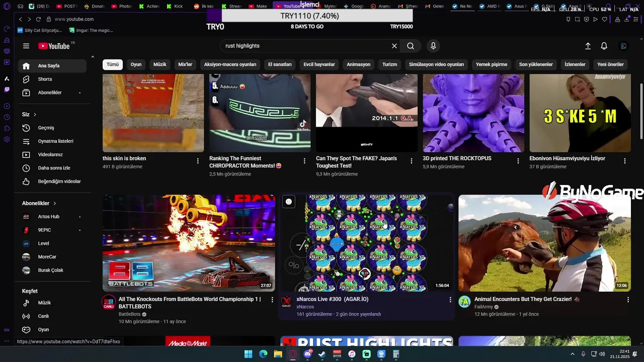644x362 pixels.
Task: Open Steam from the taskbar
Action: pyautogui.click(x=322, y=354)
